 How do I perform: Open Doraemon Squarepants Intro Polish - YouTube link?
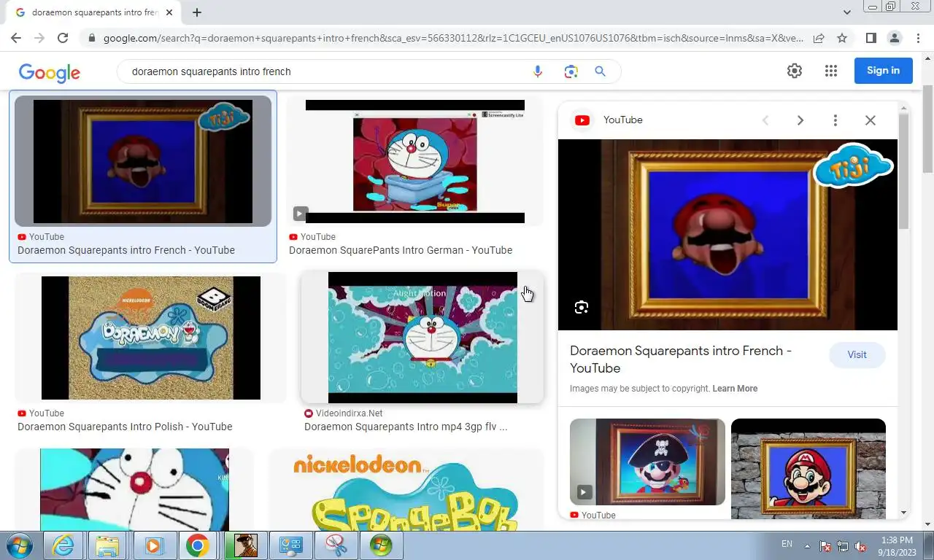pyautogui.click(x=125, y=427)
